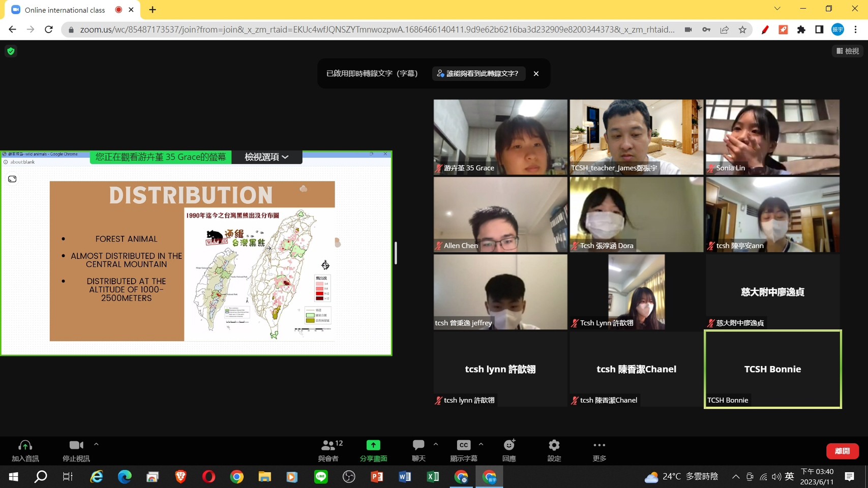Expand video options arrow beside camera

pyautogui.click(x=96, y=445)
